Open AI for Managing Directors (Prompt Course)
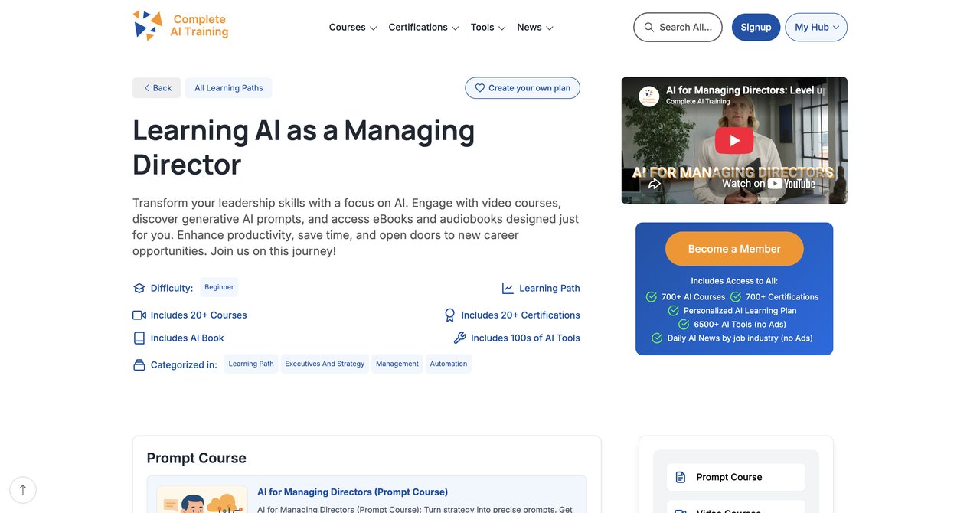Screen dimensions: 980x513 pyautogui.click(x=352, y=492)
